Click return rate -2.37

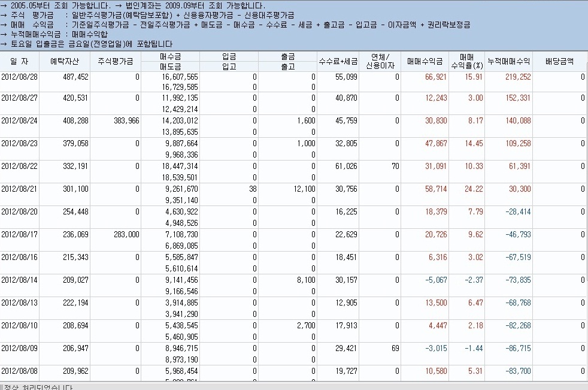pyautogui.click(x=474, y=280)
